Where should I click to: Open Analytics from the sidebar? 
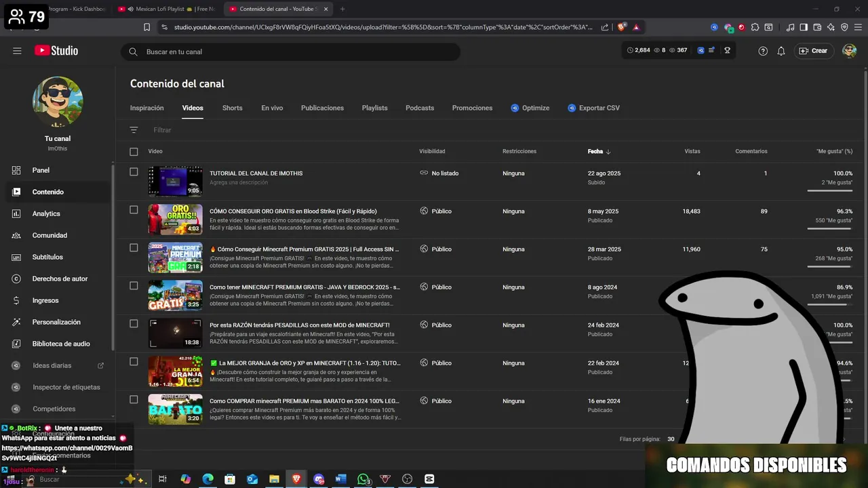coord(46,213)
